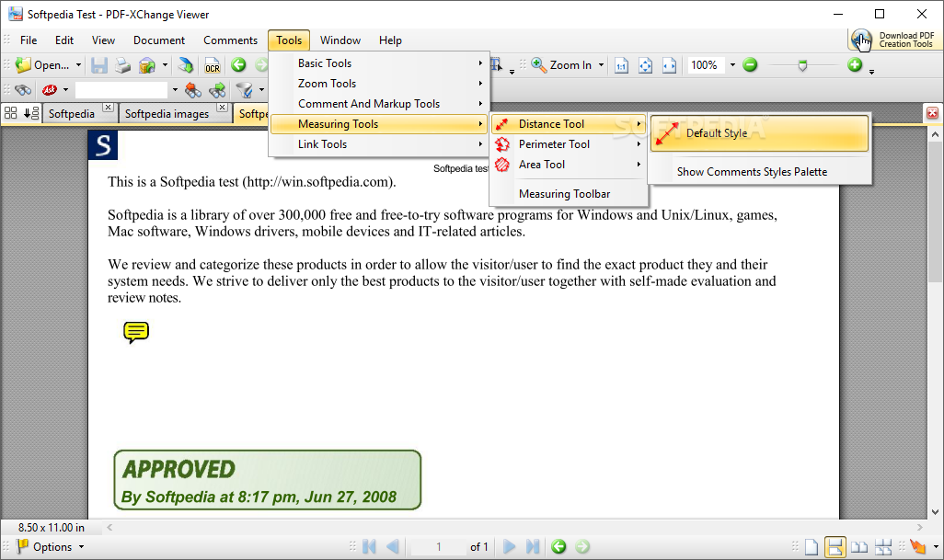Open the Zoom In tool dropdown arrow
The image size is (944, 560).
(x=601, y=65)
